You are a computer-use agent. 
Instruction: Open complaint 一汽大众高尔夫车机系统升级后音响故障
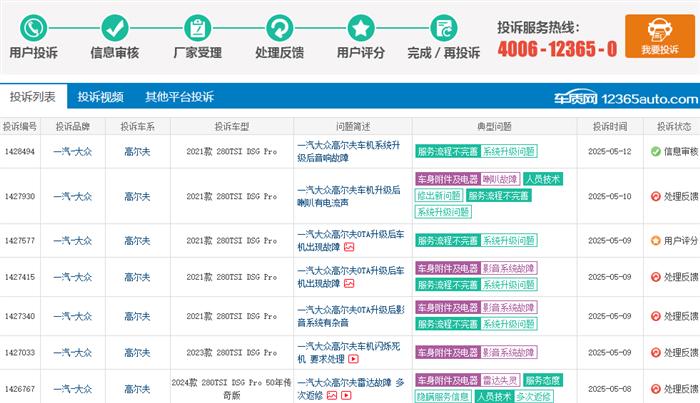(x=349, y=151)
